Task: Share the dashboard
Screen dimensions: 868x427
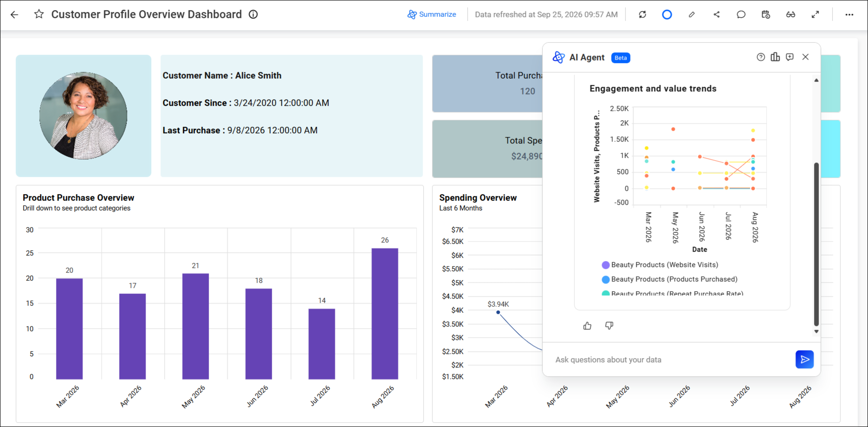Action: click(717, 14)
